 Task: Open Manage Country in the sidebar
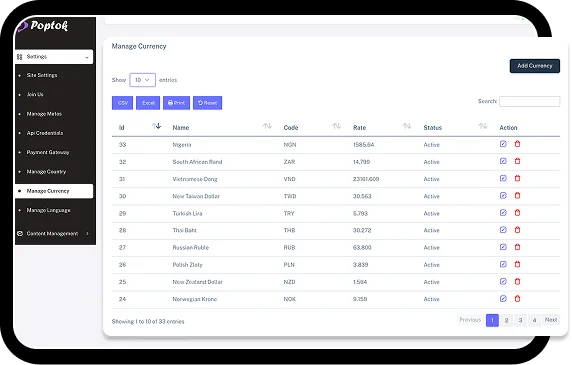tap(46, 172)
